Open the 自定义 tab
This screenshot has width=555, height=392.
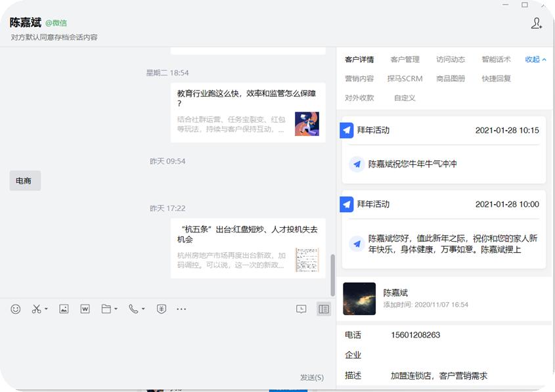[x=405, y=98]
